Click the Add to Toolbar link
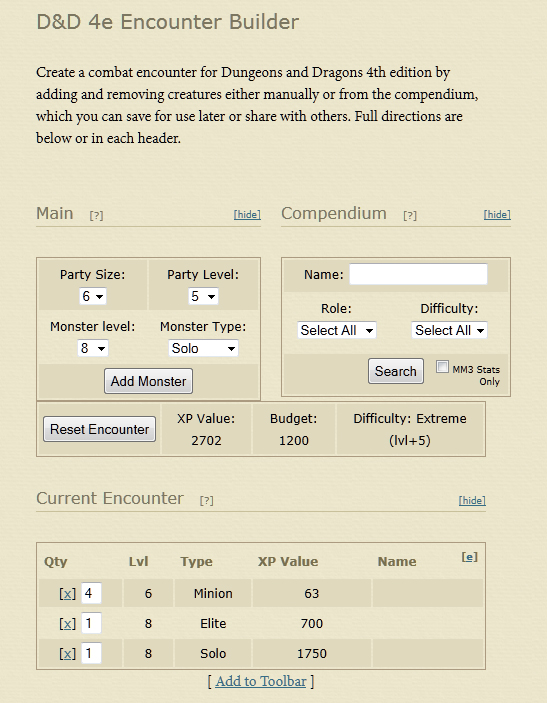The image size is (547, 703). (261, 681)
